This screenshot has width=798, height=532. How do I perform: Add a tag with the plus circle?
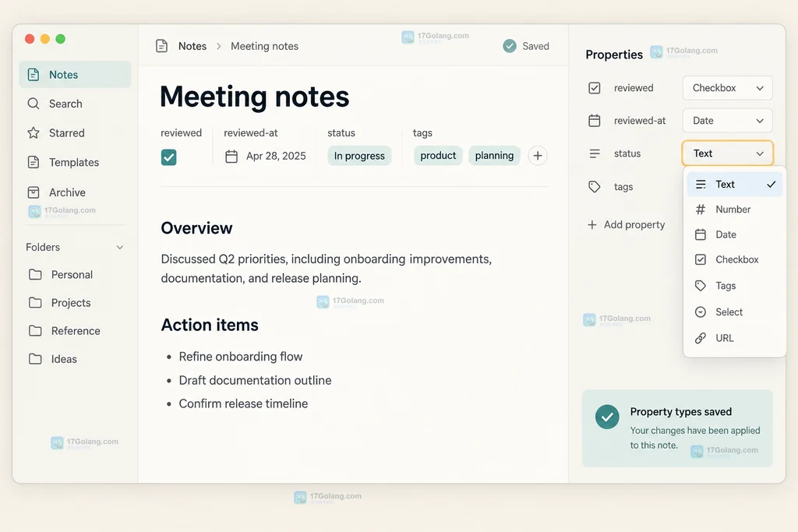(x=538, y=156)
